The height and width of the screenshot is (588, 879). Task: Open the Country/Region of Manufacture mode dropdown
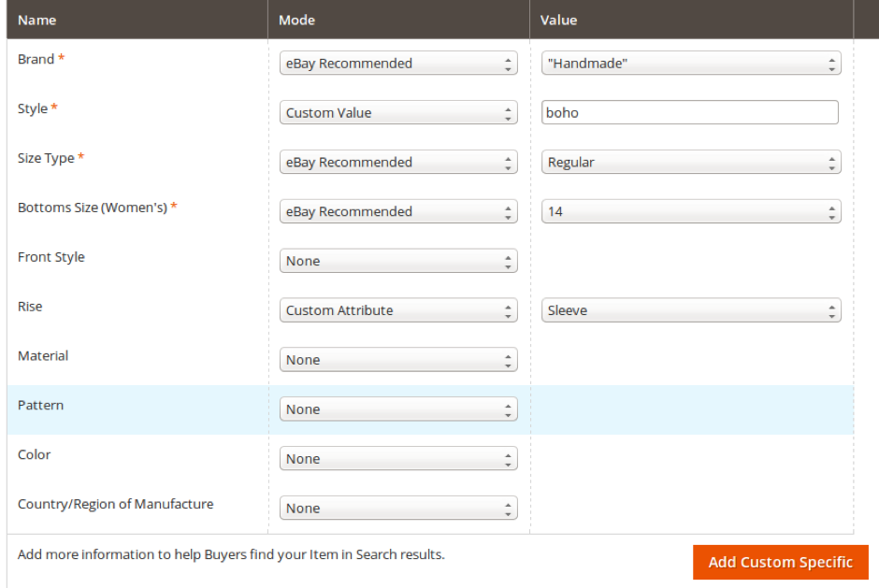[x=398, y=508]
